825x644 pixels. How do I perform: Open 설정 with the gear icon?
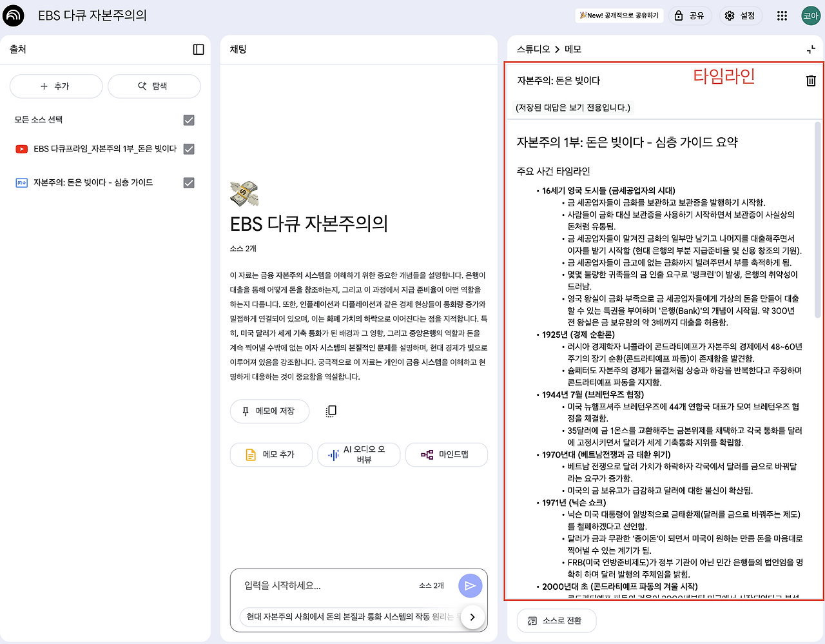(x=741, y=15)
